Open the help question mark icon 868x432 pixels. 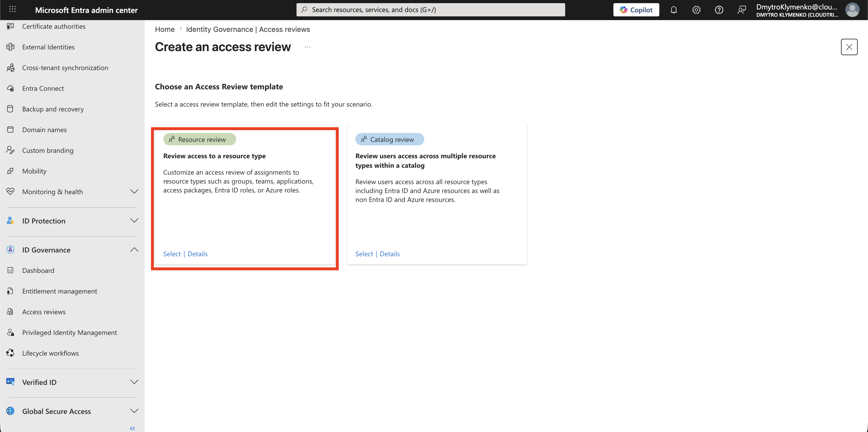click(719, 10)
